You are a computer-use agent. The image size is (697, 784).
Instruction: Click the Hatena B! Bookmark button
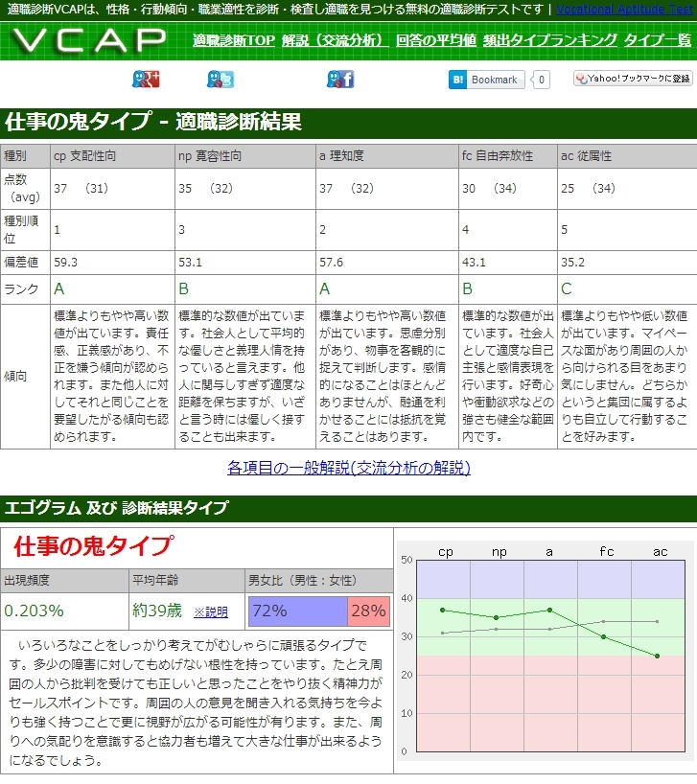(x=487, y=80)
